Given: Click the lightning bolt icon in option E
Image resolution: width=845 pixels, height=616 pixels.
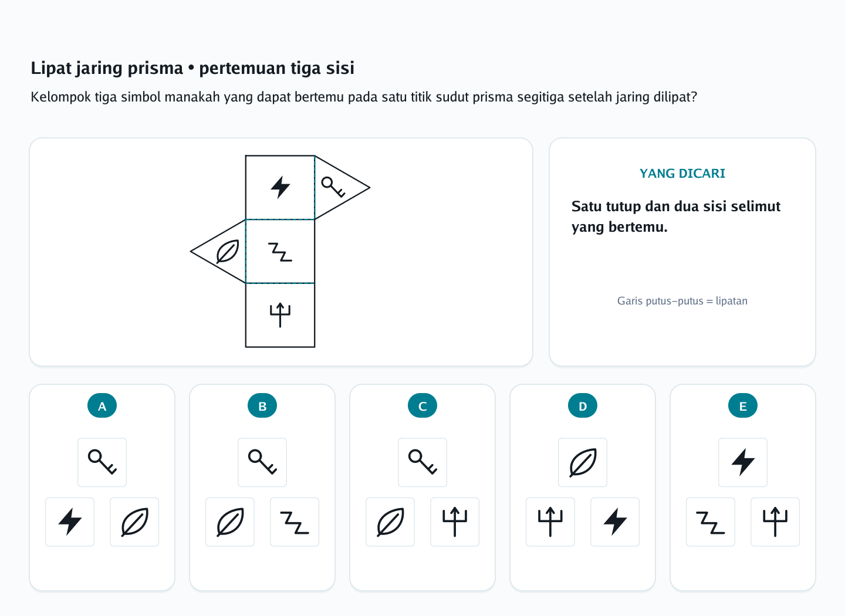Looking at the screenshot, I should [x=743, y=462].
